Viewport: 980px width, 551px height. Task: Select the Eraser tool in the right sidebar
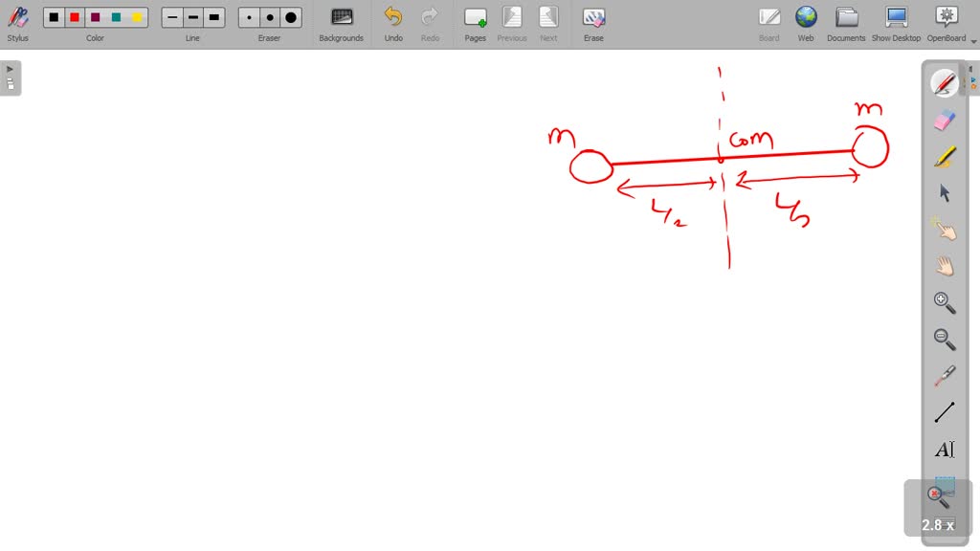point(944,119)
